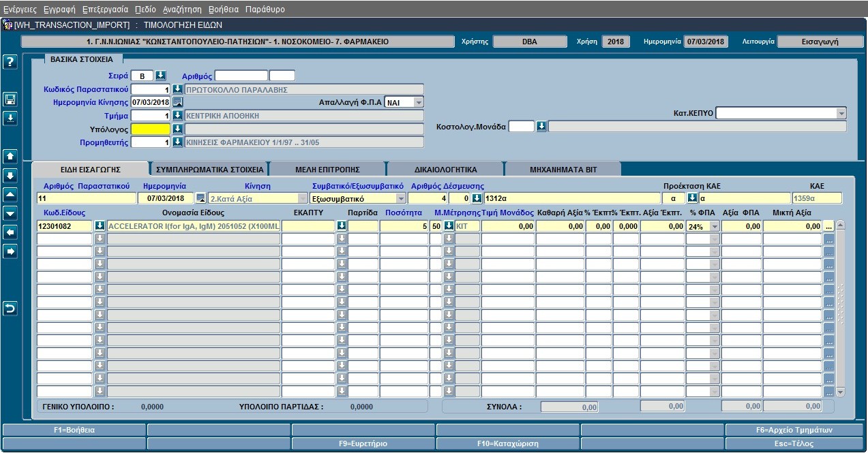This screenshot has width=868, height=453.
Task: Open the Ενέργειες menu
Action: pos(20,10)
